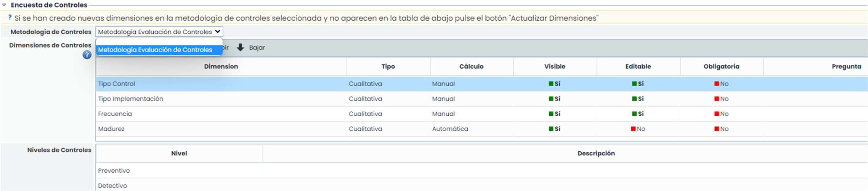Click the blue help icon under Dimensiones de Controles
Viewport: 868px width, 191px height.
click(x=87, y=55)
